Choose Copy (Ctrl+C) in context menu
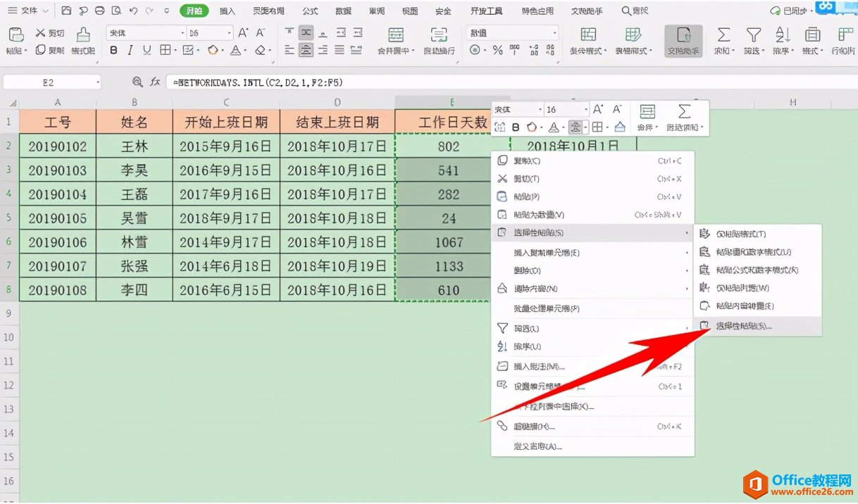The height and width of the screenshot is (504, 858). click(592, 161)
